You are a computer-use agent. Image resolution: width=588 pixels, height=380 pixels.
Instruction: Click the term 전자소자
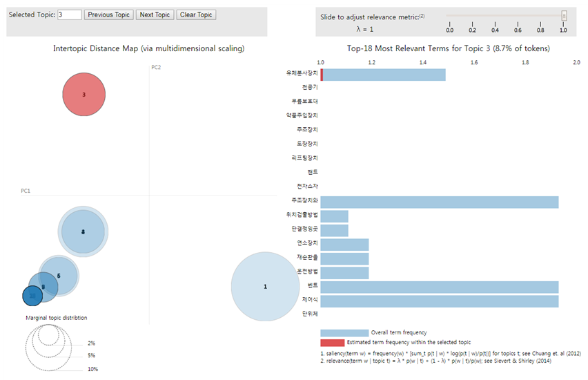(307, 187)
